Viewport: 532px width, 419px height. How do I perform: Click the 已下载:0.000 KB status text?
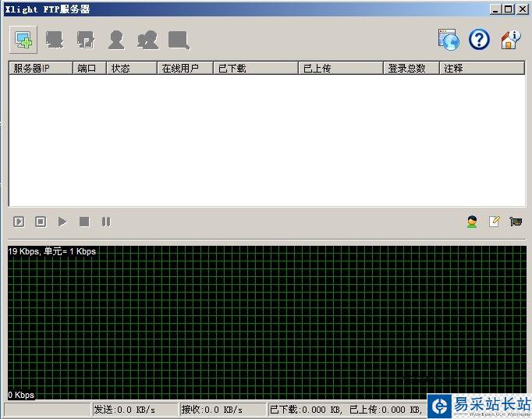(305, 410)
